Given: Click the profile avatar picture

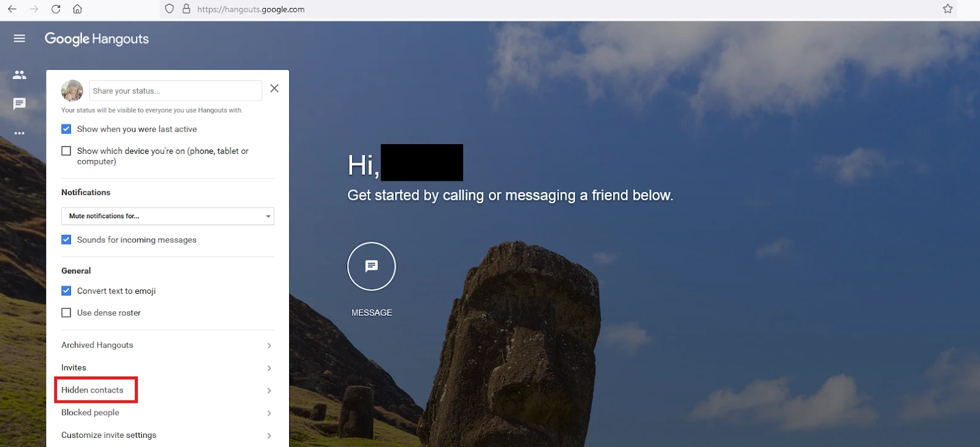Looking at the screenshot, I should 72,91.
